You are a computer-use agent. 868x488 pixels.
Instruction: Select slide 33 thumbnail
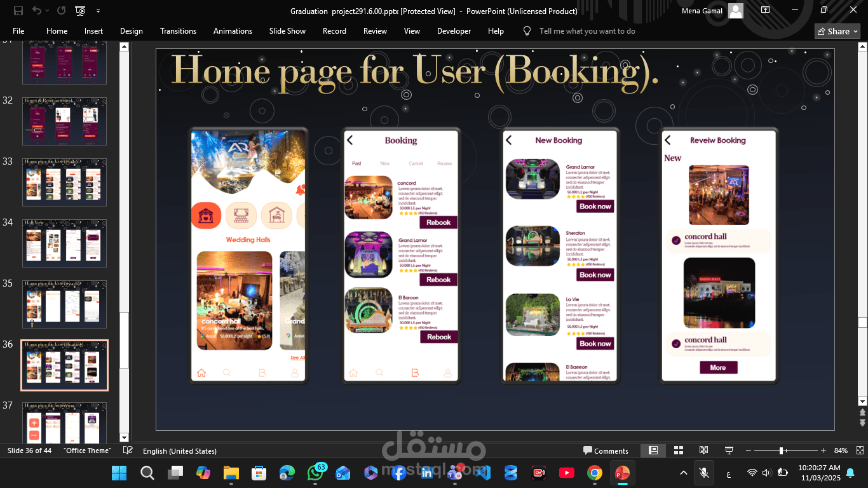coord(65,182)
